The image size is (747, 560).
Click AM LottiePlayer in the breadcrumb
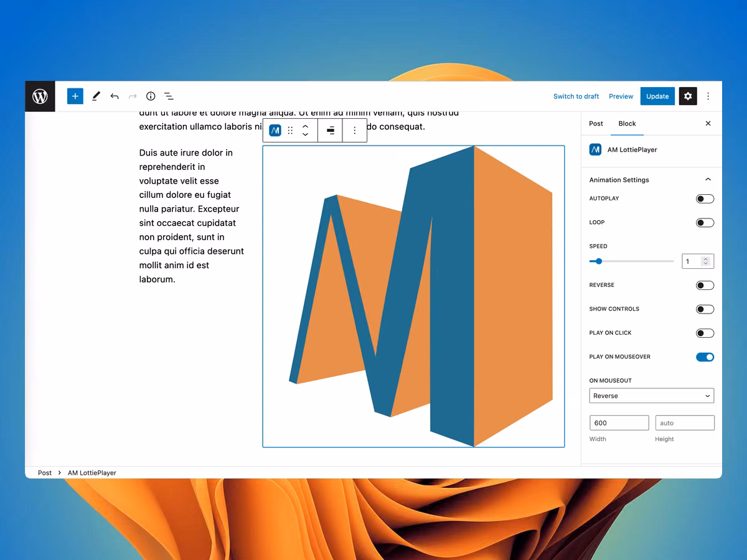coord(92,473)
